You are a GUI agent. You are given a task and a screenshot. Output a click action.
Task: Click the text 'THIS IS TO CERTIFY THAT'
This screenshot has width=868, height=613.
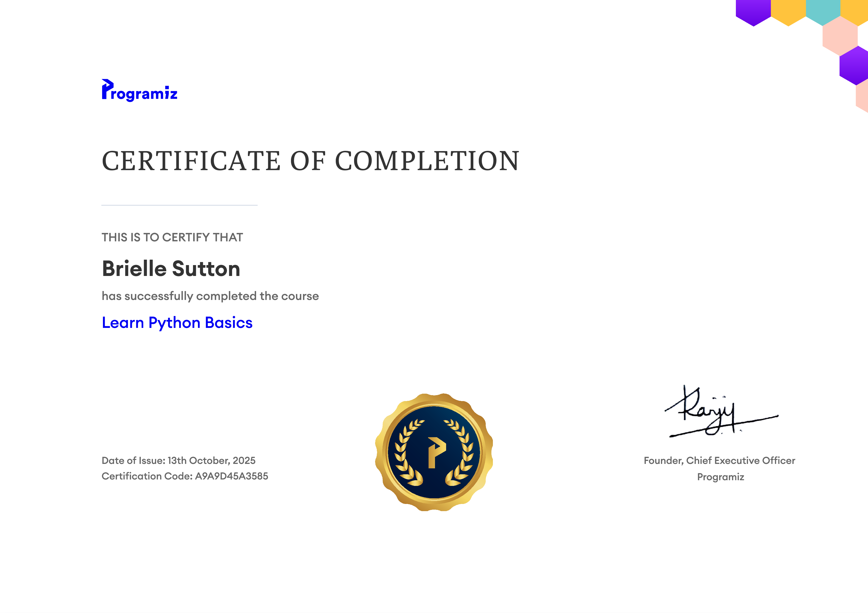(172, 237)
